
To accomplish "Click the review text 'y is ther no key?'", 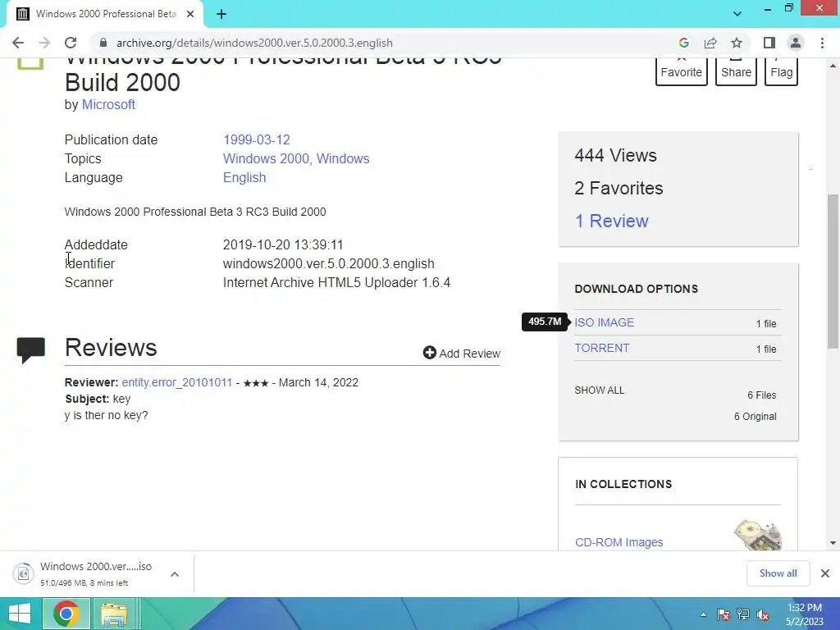I will (106, 415).
